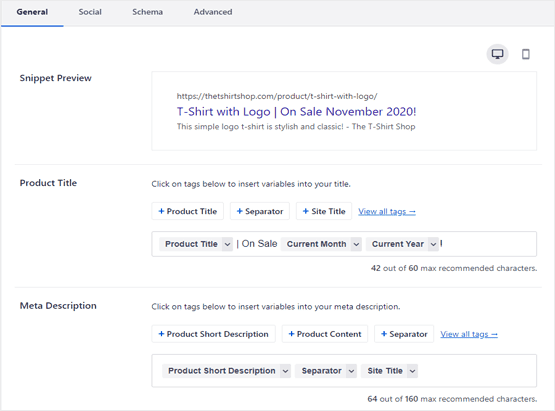
Task: Switch to mobile snippet preview icon
Action: (526, 54)
